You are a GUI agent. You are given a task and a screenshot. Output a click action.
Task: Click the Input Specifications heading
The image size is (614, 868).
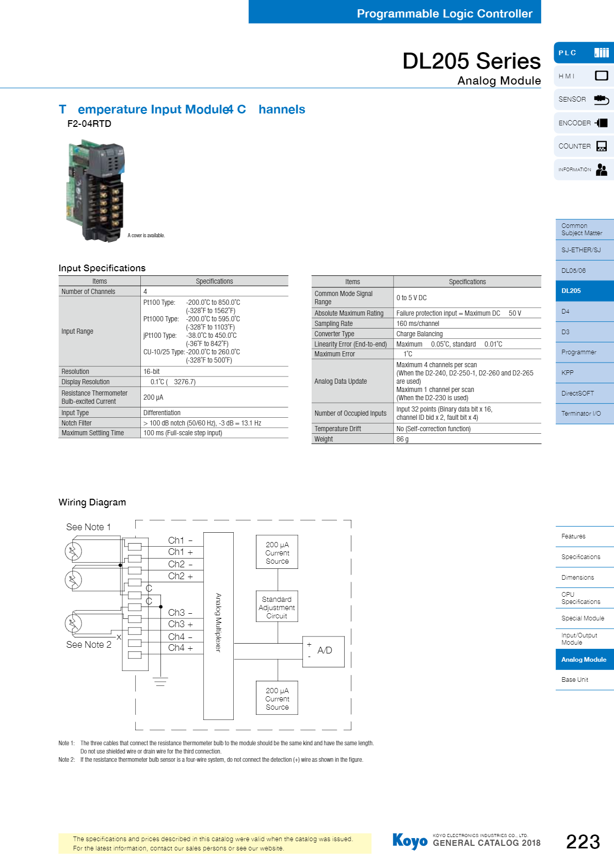click(x=102, y=268)
